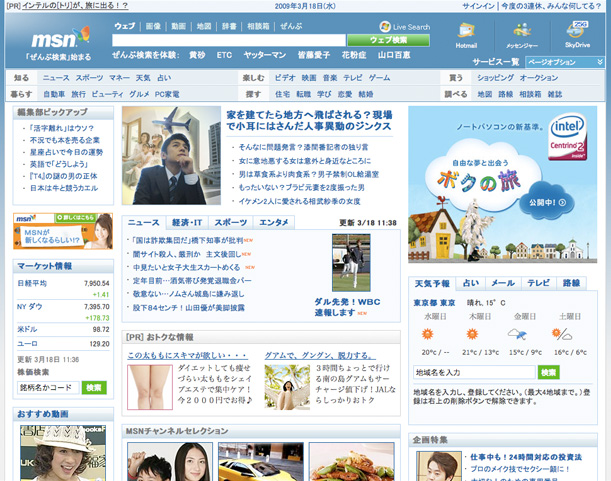Open the ニュース navigation link
Viewport: 611px width, 481px height.
click(56, 78)
